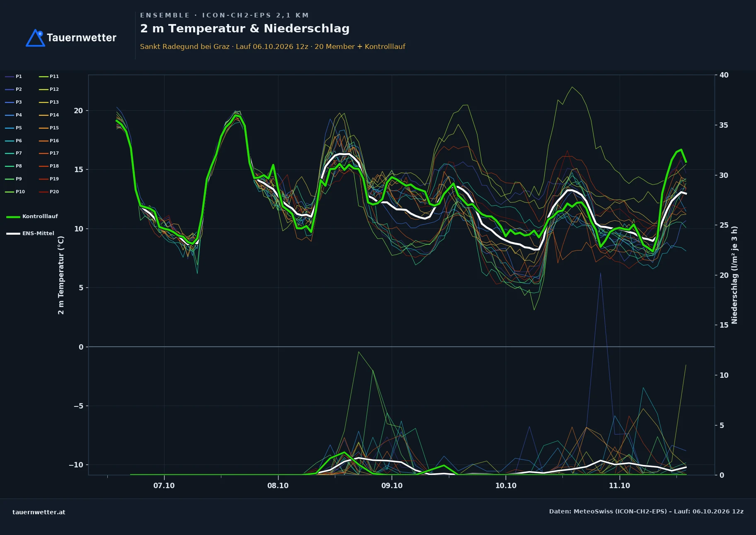Image resolution: width=756 pixels, height=535 pixels.
Task: Click the 20 tick on temperature axis
Action: (x=78, y=111)
